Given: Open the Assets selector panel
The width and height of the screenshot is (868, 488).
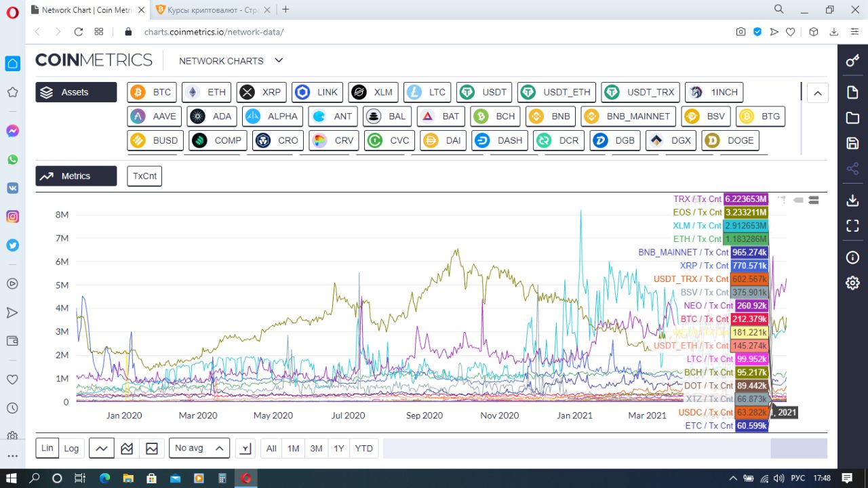Looking at the screenshot, I should pos(76,92).
